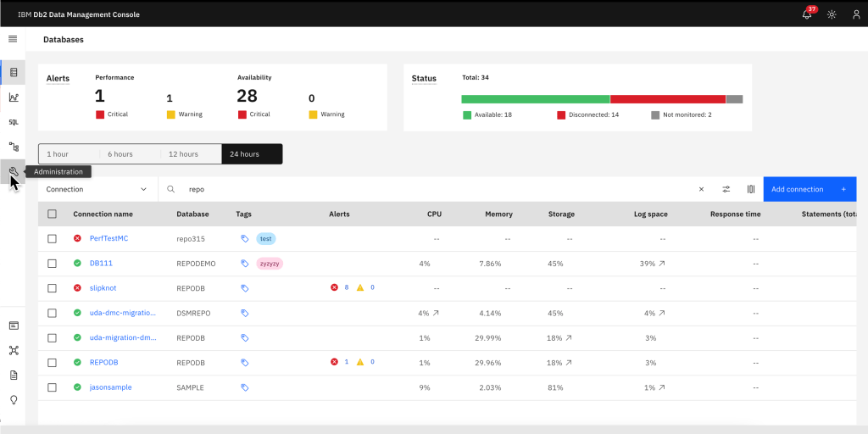Click the theme brightness icon in header
The height and width of the screenshot is (434, 868).
point(832,14)
